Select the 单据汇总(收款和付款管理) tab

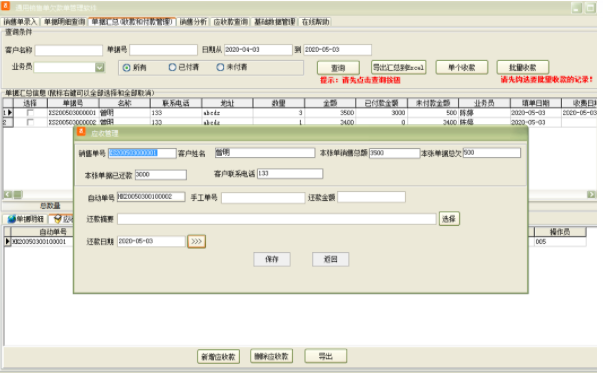pos(132,22)
